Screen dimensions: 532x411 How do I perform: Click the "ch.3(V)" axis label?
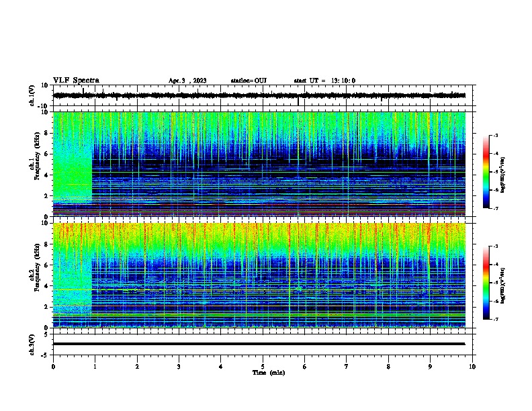[32, 345]
